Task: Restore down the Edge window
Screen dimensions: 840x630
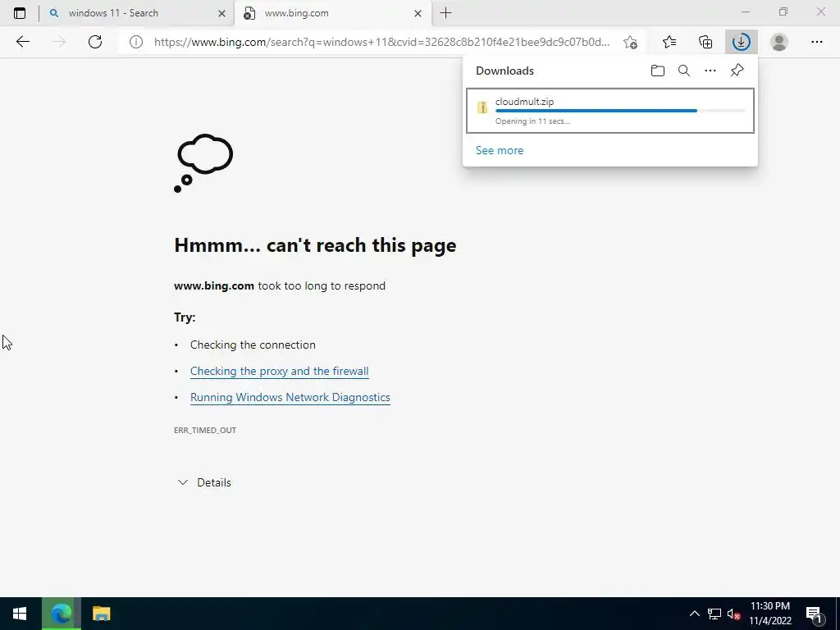Action: point(783,11)
